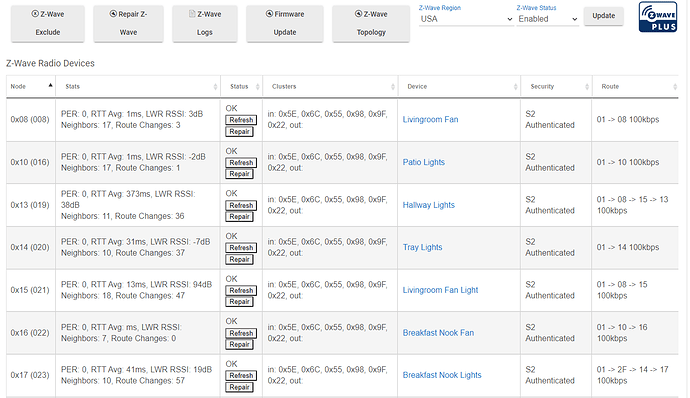Repair the Patio Lights node

239,174
